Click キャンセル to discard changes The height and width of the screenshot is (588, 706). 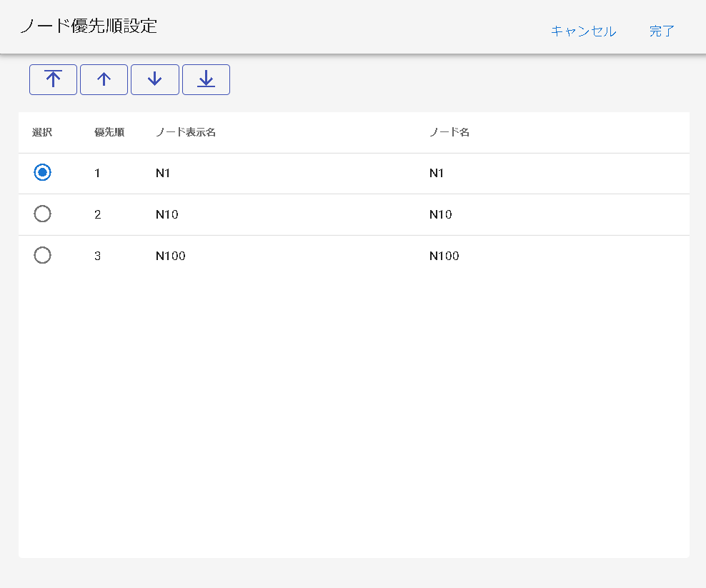pyautogui.click(x=583, y=31)
